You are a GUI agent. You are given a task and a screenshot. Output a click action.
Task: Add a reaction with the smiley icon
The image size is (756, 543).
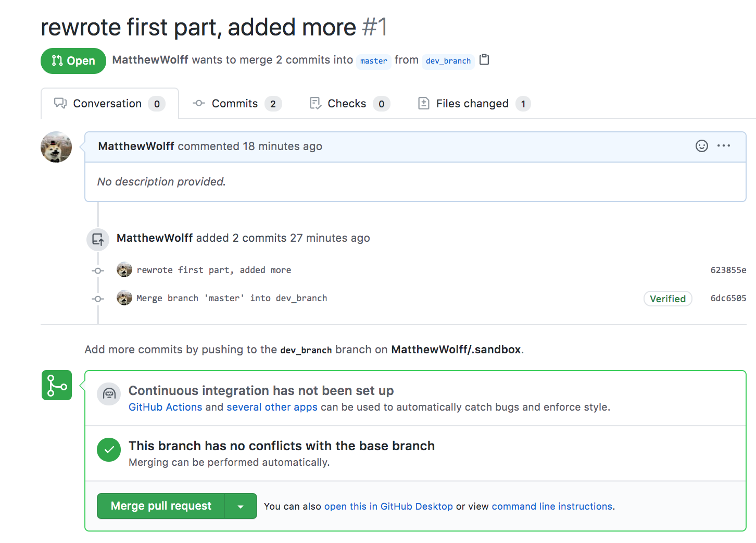pyautogui.click(x=701, y=146)
